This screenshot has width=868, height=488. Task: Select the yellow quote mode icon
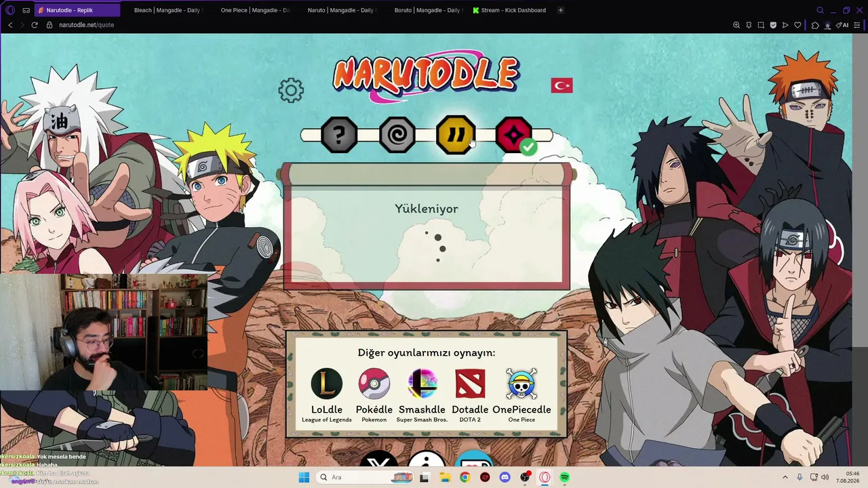pos(456,135)
